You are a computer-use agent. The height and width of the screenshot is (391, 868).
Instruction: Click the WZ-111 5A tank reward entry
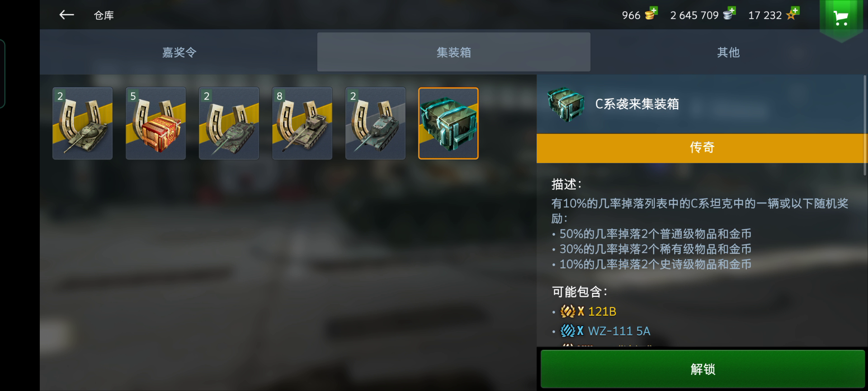pyautogui.click(x=605, y=331)
